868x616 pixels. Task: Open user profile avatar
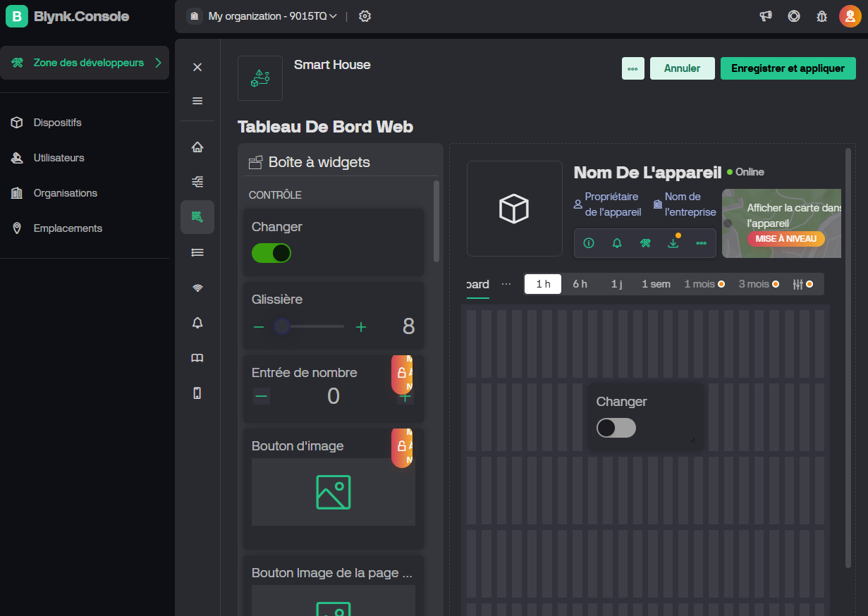(x=850, y=16)
